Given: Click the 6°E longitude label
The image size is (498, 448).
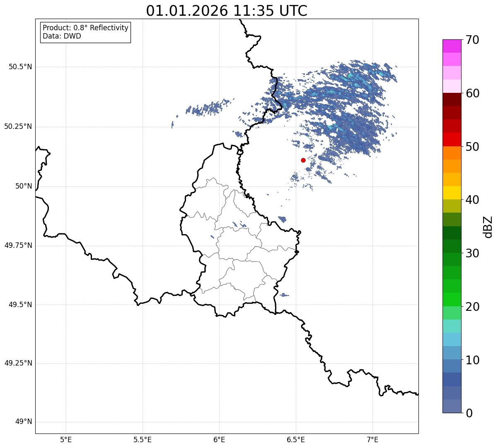Looking at the screenshot, I should [219, 439].
